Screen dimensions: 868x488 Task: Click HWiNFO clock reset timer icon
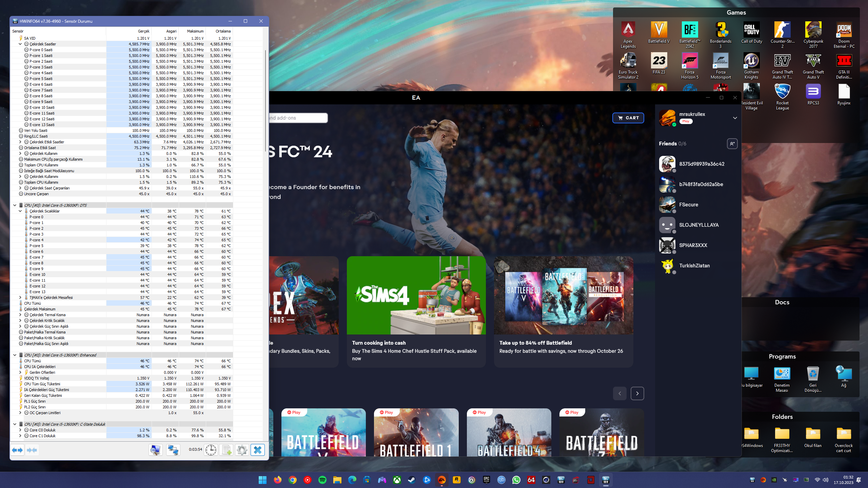(211, 450)
